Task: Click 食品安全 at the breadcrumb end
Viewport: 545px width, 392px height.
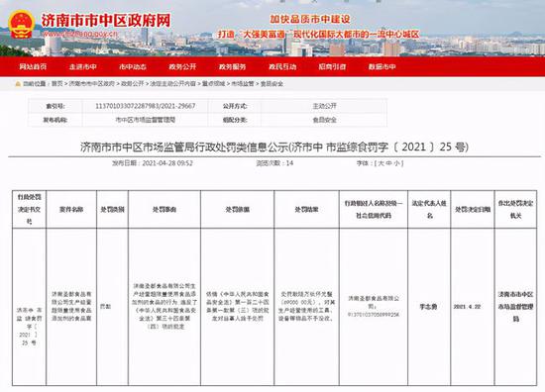Action: coord(272,84)
